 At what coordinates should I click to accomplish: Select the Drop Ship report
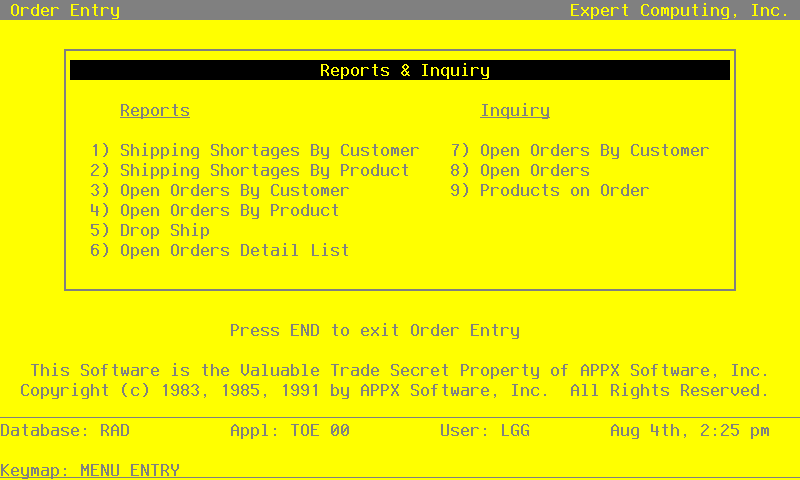coord(149,231)
